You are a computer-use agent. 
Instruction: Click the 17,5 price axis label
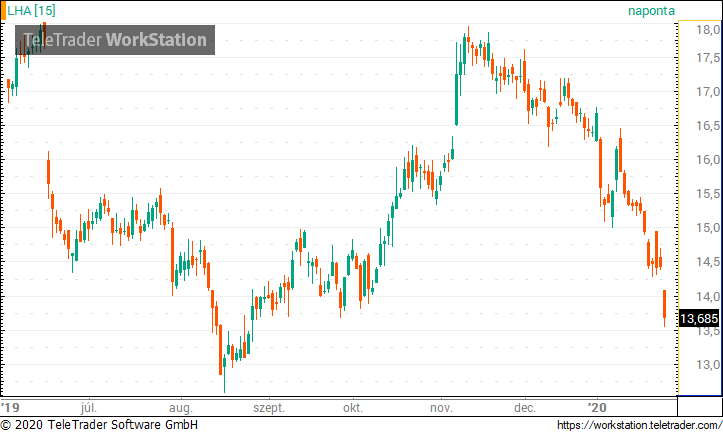coord(708,58)
